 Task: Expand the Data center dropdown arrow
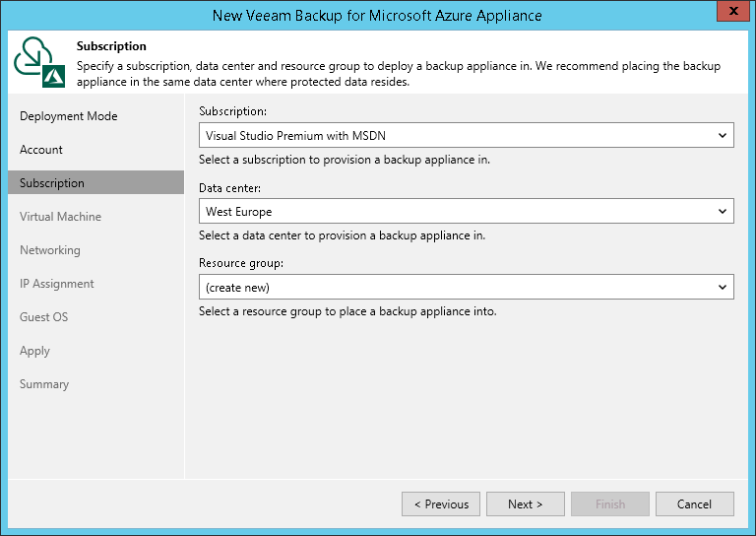coord(723,211)
